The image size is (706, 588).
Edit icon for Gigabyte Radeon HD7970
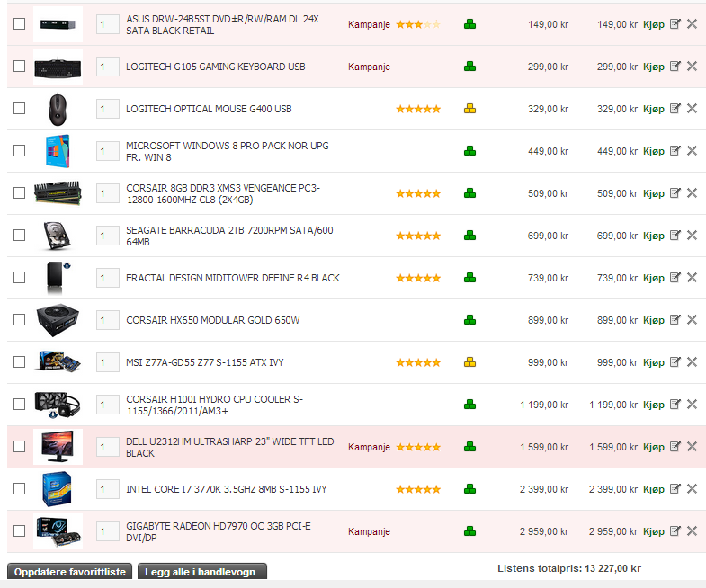click(675, 531)
